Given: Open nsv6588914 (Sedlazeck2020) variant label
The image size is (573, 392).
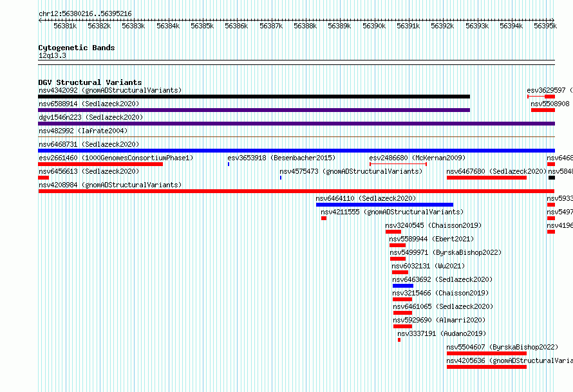Looking at the screenshot, I should 89,104.
